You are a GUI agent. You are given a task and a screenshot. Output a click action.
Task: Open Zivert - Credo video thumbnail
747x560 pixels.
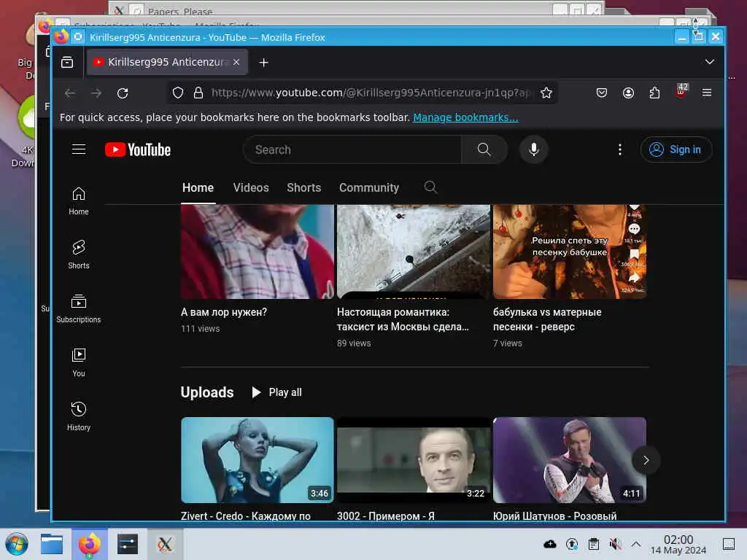pos(258,460)
